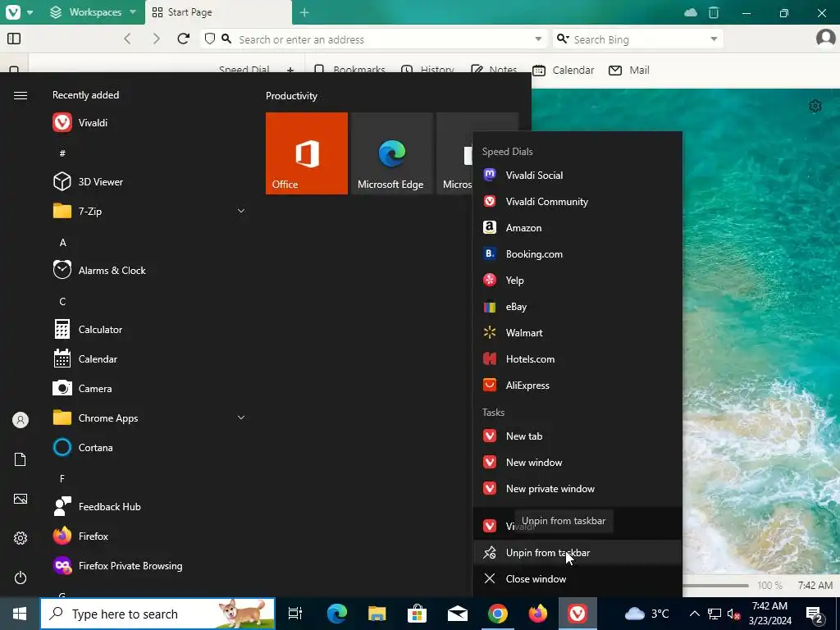
Task: Open the address bar history dropdown
Action: tap(538, 39)
